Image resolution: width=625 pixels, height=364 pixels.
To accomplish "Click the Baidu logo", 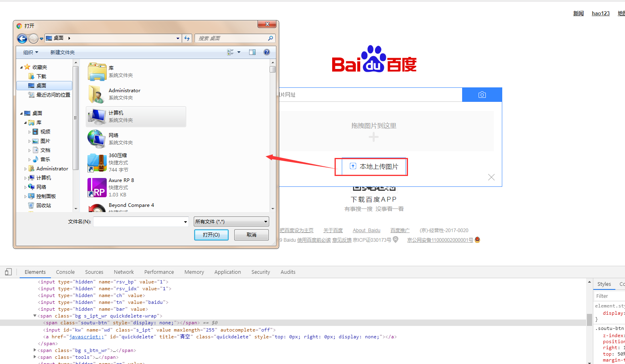I will pos(374,59).
